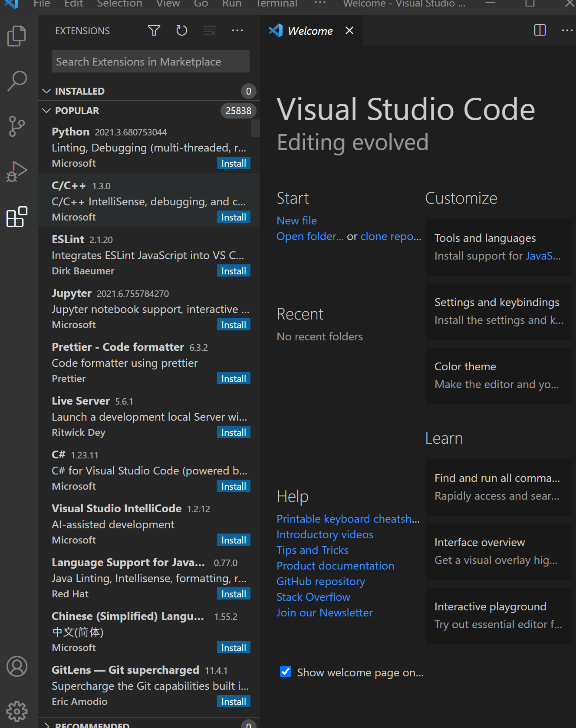The width and height of the screenshot is (576, 728).
Task: Install Visual Studio IntelliCode
Action: coord(234,540)
